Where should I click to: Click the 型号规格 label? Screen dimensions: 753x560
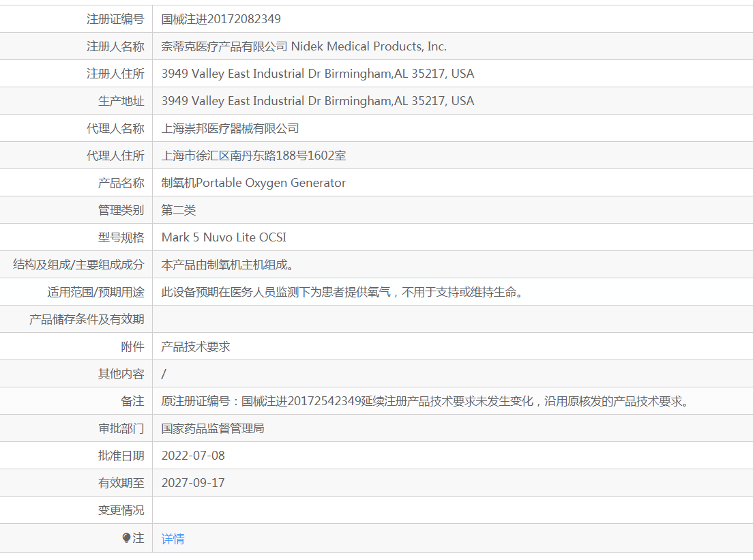tap(121, 237)
